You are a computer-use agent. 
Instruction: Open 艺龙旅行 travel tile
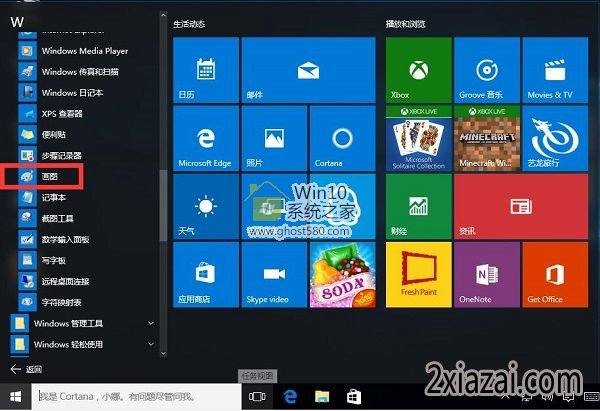tap(555, 138)
